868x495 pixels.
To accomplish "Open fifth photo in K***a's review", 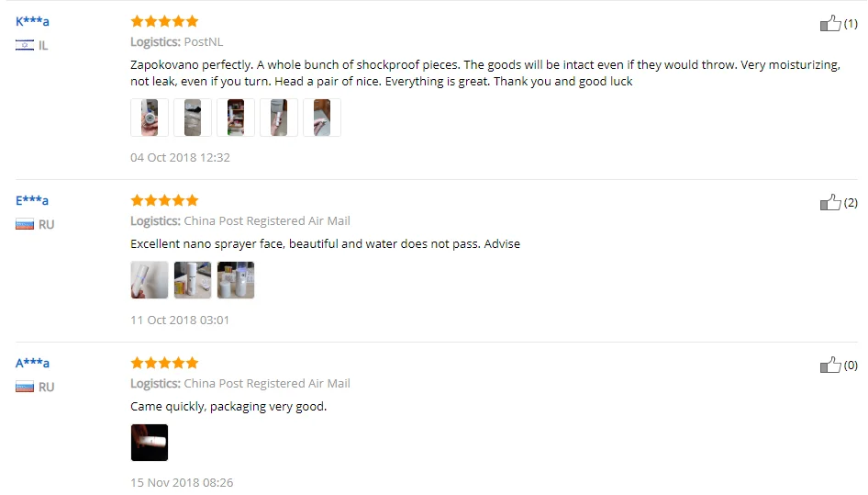I will point(322,118).
